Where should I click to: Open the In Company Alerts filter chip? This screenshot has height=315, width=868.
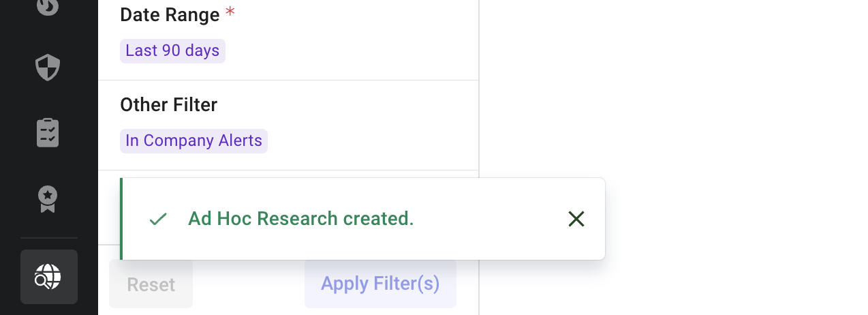[193, 141]
